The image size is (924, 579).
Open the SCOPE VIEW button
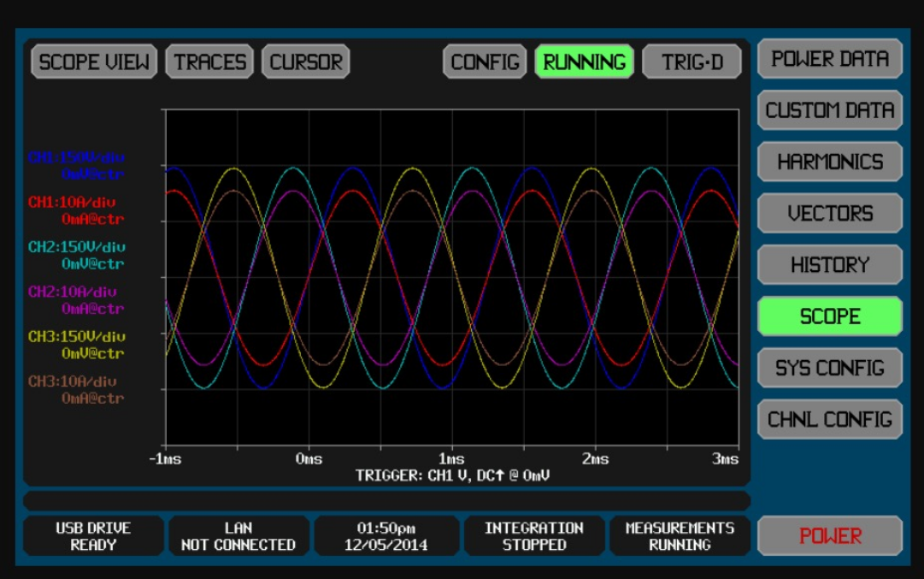[94, 62]
